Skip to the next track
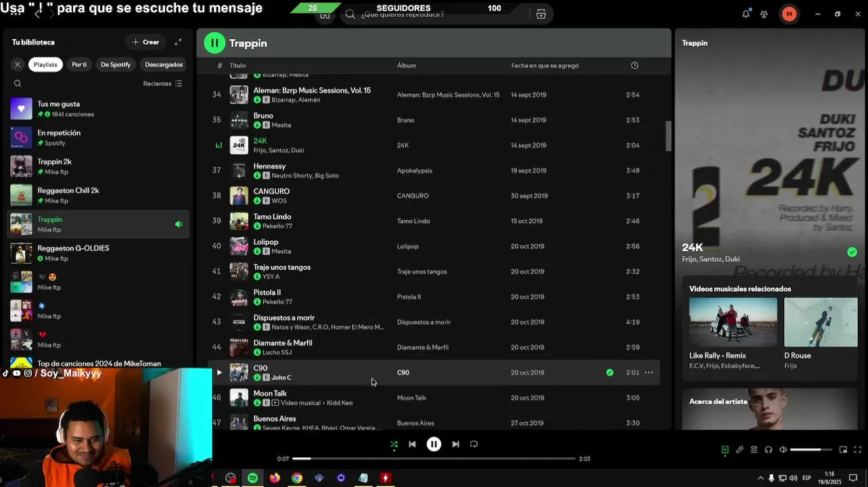 point(455,444)
